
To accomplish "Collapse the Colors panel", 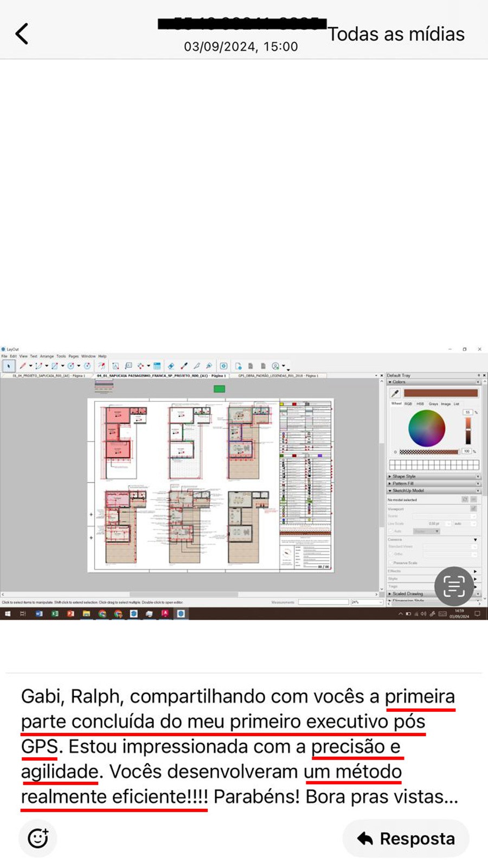I will point(390,382).
